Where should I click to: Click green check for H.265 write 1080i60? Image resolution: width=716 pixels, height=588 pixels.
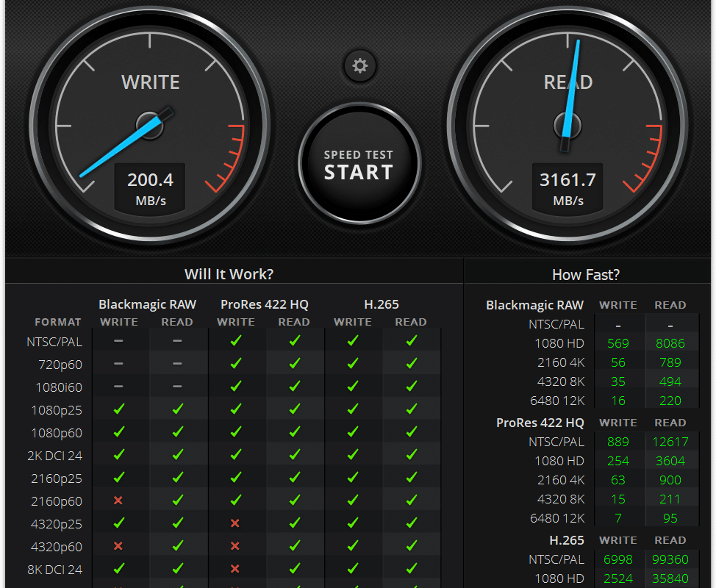[x=353, y=386]
